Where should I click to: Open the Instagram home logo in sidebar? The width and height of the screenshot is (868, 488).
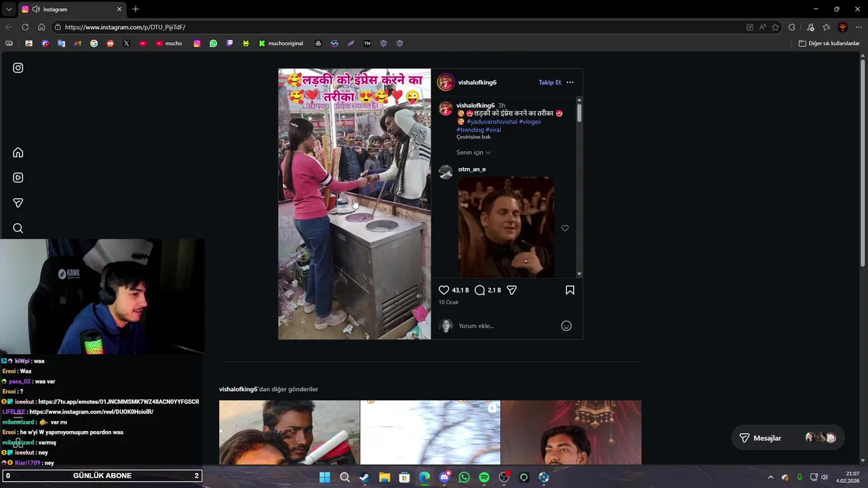[18, 68]
